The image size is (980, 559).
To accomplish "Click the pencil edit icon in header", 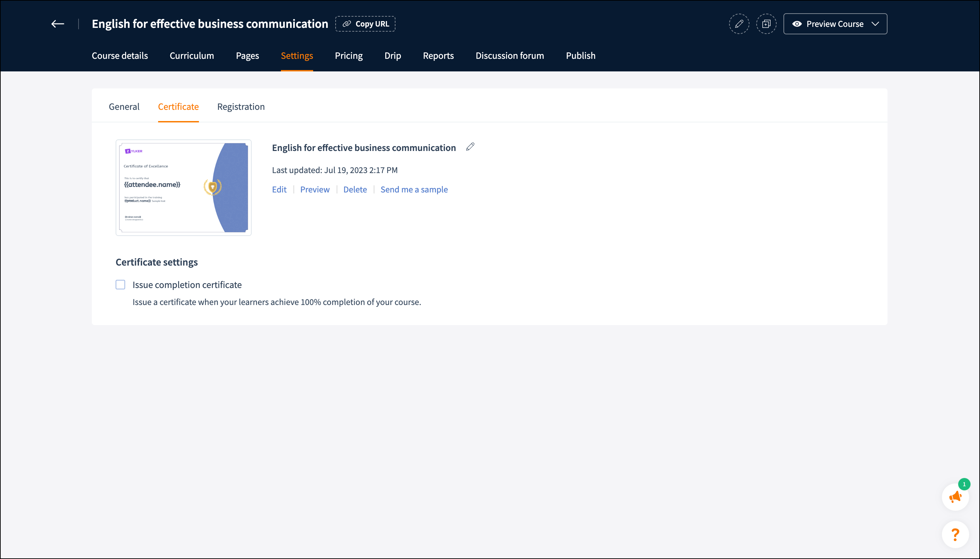I will pyautogui.click(x=739, y=24).
